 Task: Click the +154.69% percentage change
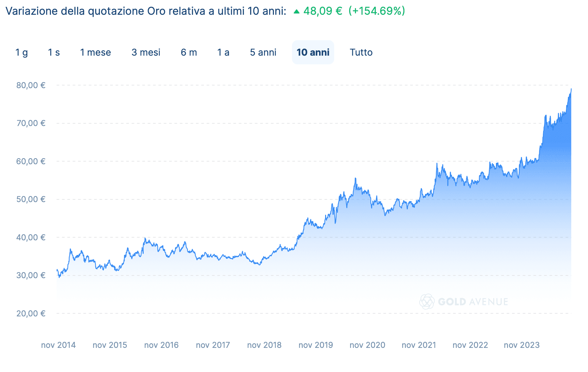pos(377,11)
